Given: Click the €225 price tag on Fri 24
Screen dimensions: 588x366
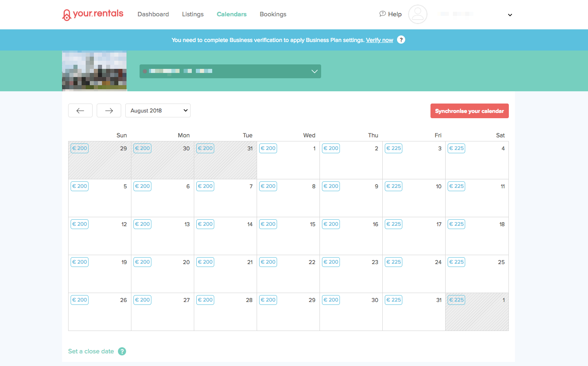Looking at the screenshot, I should pyautogui.click(x=394, y=262).
